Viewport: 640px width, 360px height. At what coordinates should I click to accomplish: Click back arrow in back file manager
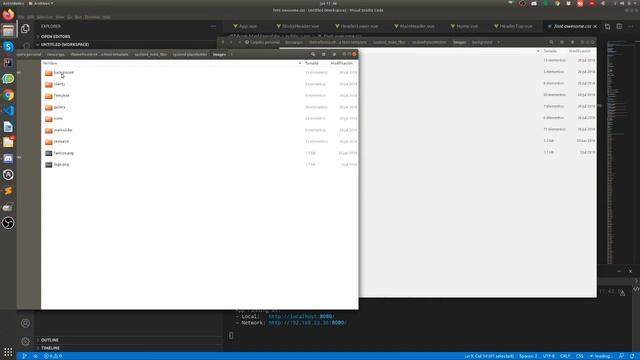pos(223,42)
